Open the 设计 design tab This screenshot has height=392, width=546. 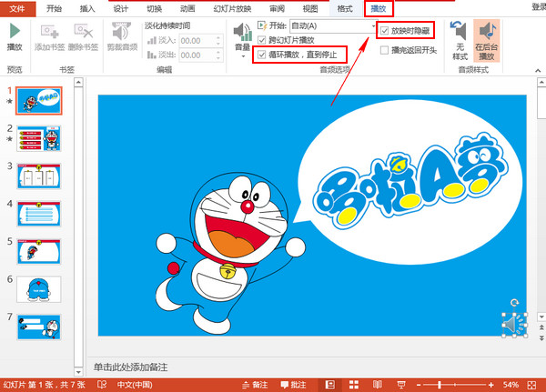click(121, 9)
